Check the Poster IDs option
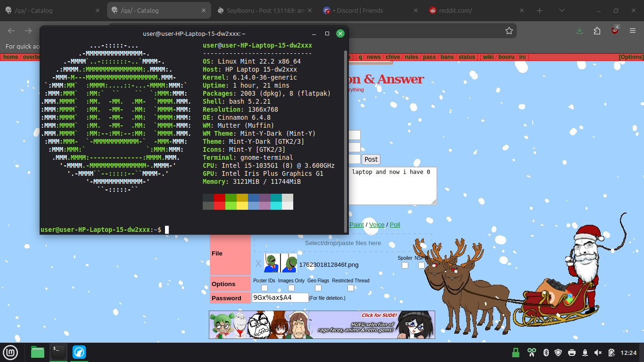This screenshot has height=362, width=644. (x=264, y=288)
